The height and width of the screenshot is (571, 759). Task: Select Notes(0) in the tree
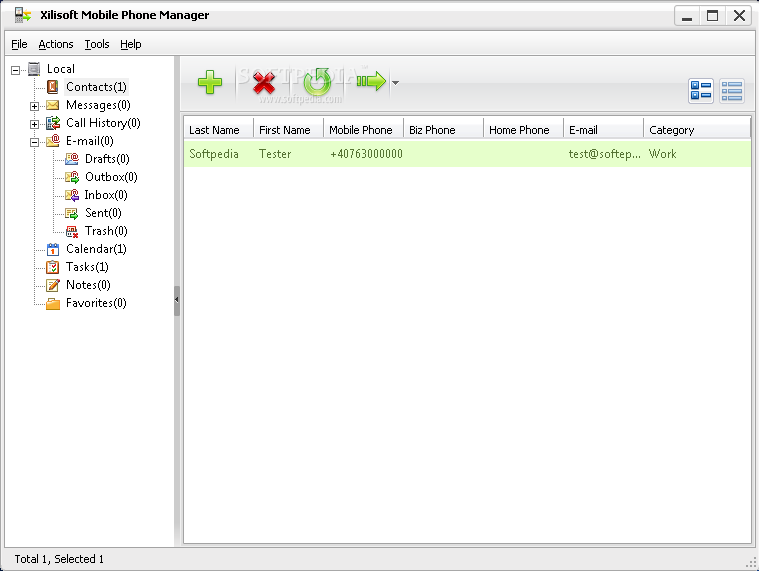(88, 285)
